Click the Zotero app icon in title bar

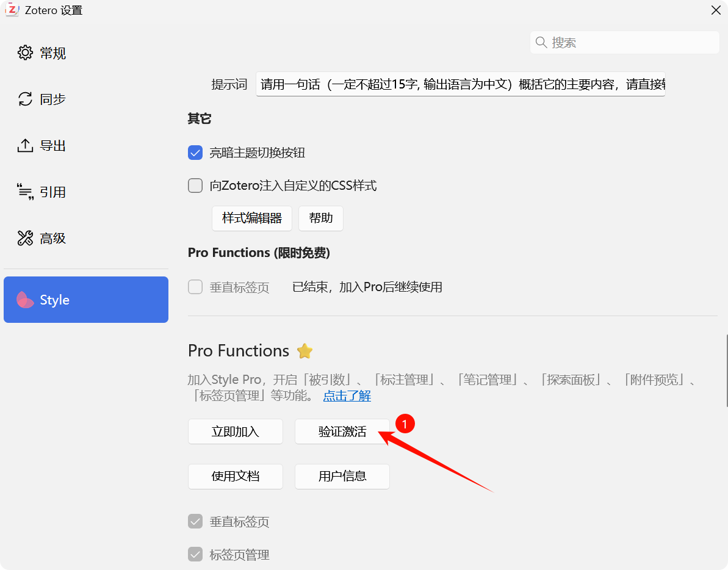pos(12,10)
